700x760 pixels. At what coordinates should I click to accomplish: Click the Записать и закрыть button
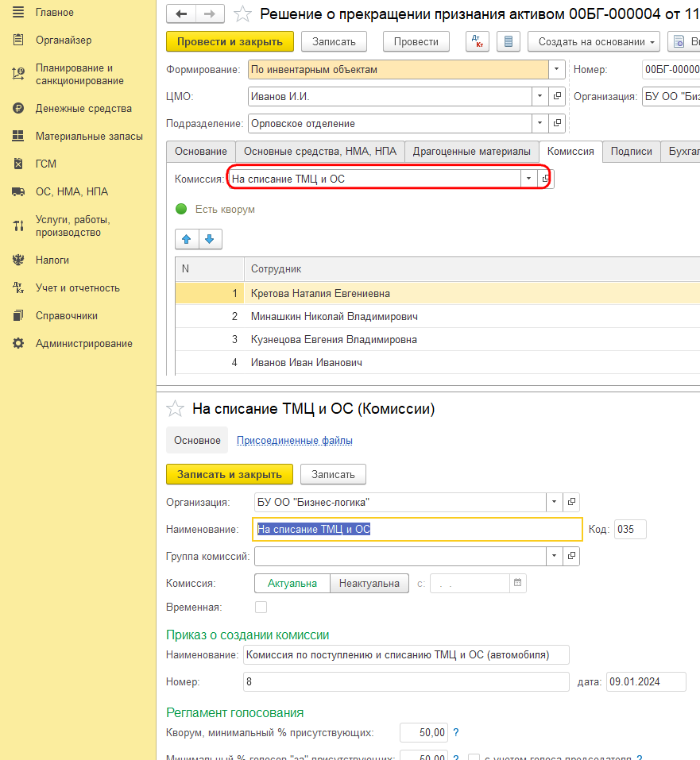230,475
